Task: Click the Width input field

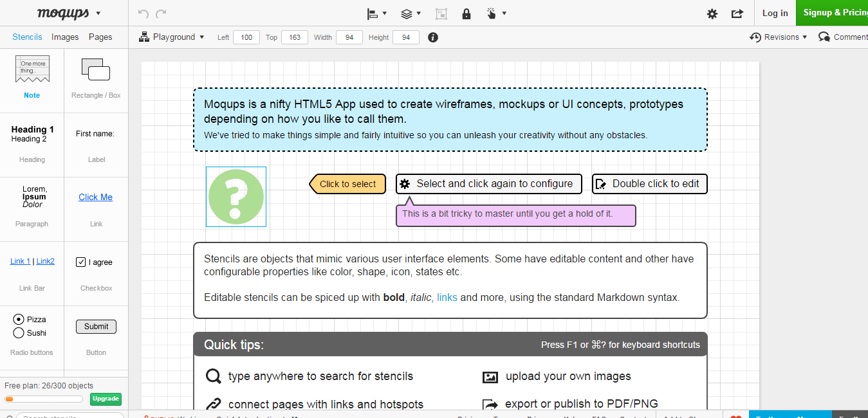Action: (349, 37)
